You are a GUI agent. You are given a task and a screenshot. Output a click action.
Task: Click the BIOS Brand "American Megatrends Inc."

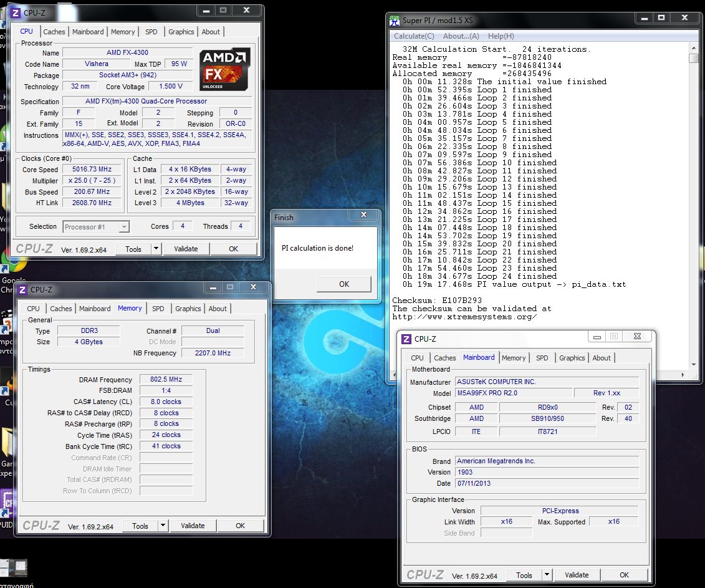[547, 461]
